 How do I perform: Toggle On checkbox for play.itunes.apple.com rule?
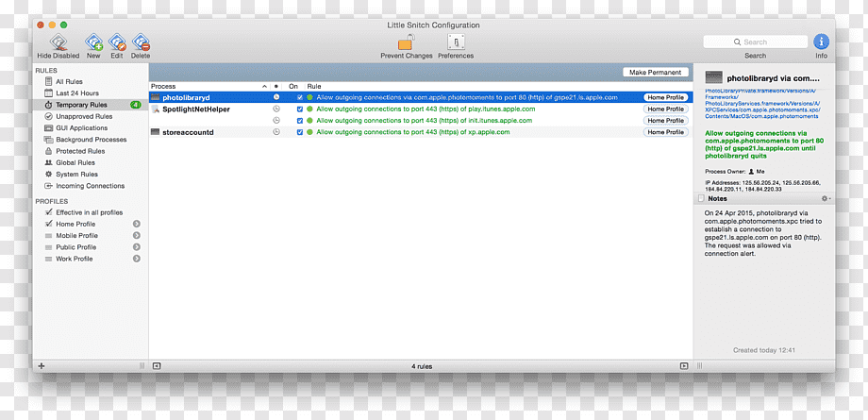pos(300,109)
